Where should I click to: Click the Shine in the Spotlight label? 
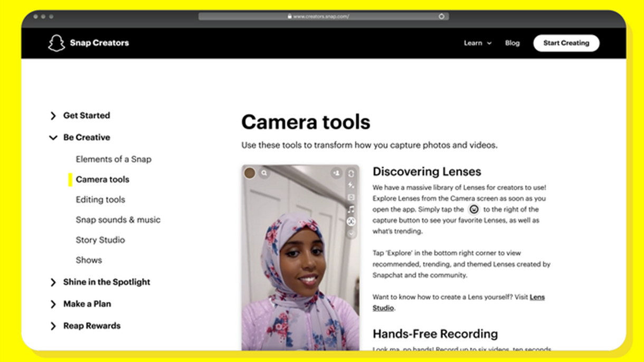107,282
